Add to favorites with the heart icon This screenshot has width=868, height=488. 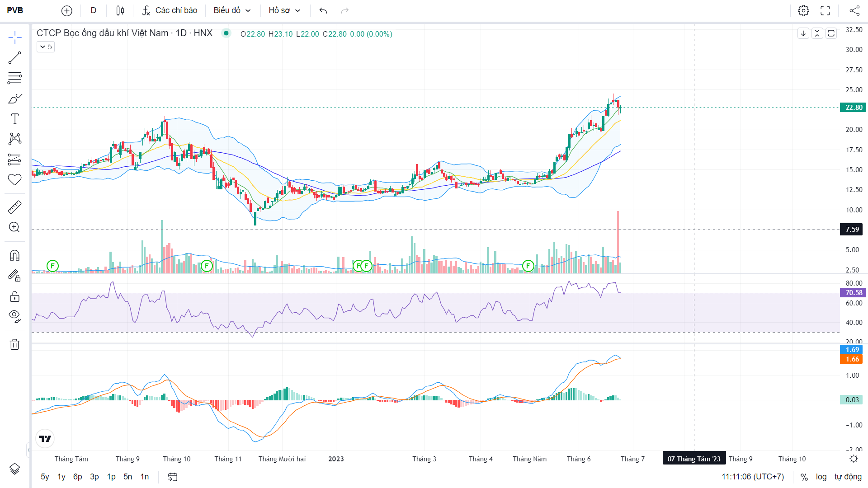[x=14, y=179]
